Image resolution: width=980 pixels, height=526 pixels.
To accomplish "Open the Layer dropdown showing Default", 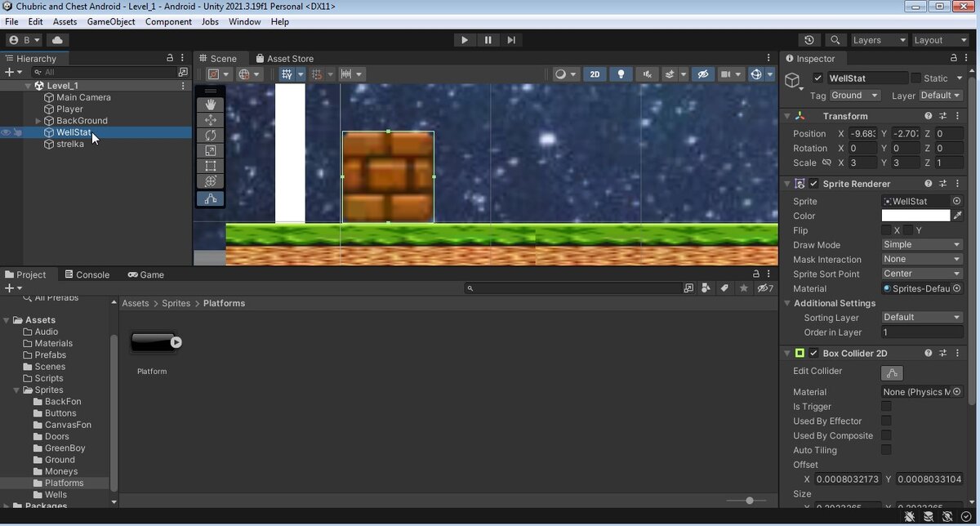I will [x=941, y=96].
